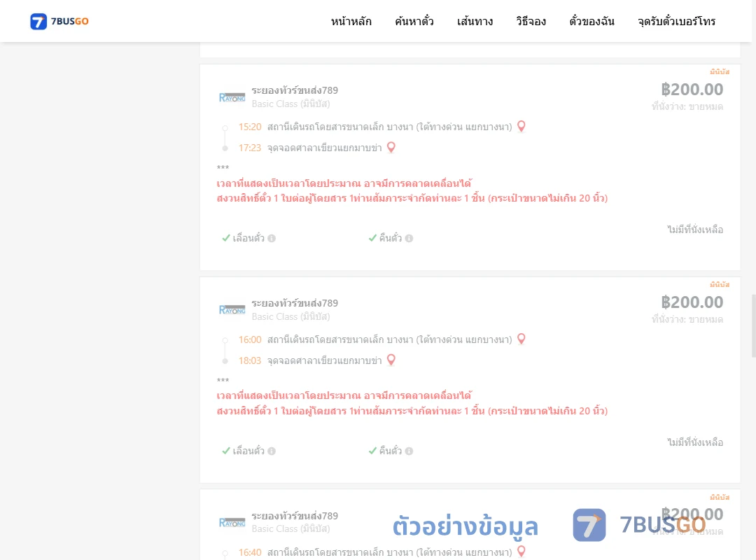The width and height of the screenshot is (756, 560).
Task: Click Rayong operator logo on 15:20 trip
Action: tap(232, 97)
